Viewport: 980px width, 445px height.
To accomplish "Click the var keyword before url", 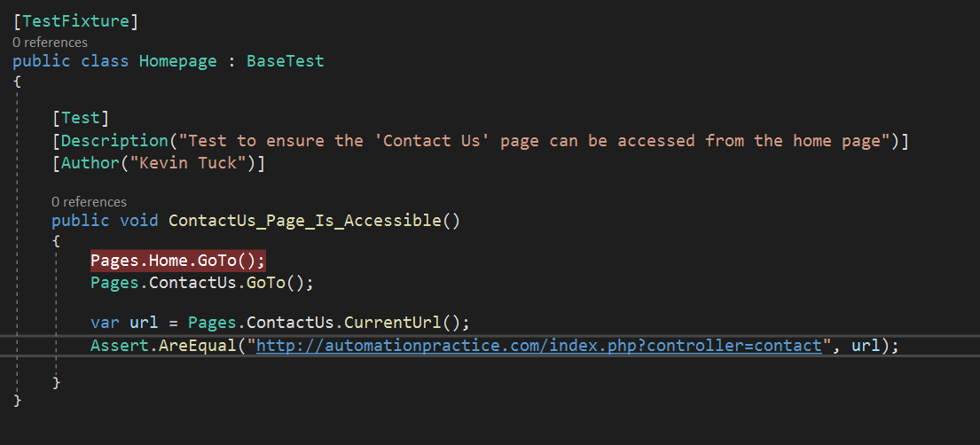I will (x=105, y=324).
